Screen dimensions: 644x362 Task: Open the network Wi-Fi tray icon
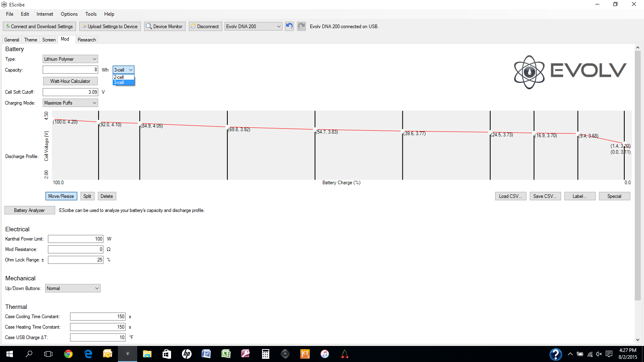point(590,354)
